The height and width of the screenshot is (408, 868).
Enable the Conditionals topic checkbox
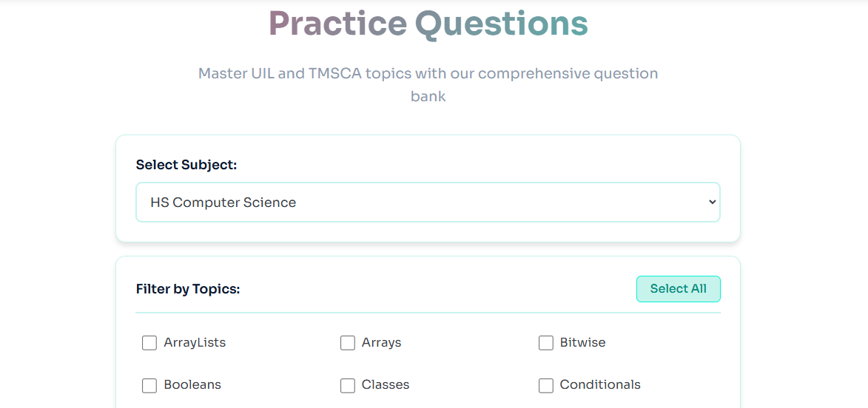click(x=546, y=385)
